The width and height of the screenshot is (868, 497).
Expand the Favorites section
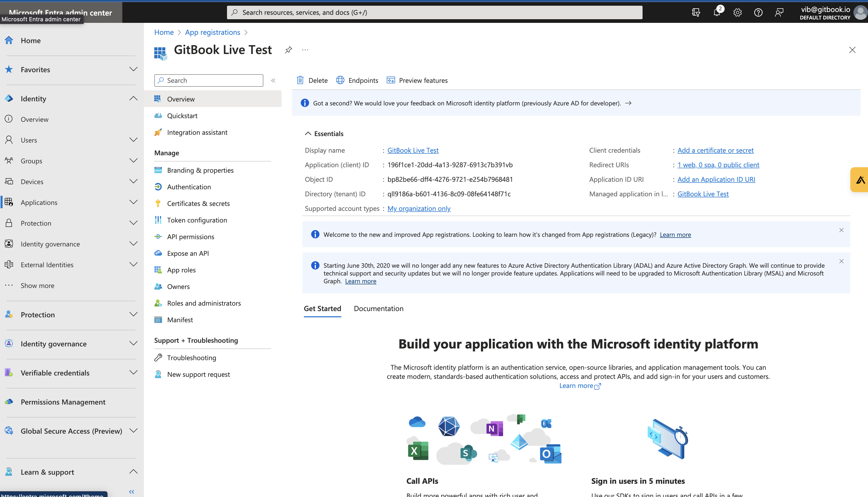[x=133, y=69]
